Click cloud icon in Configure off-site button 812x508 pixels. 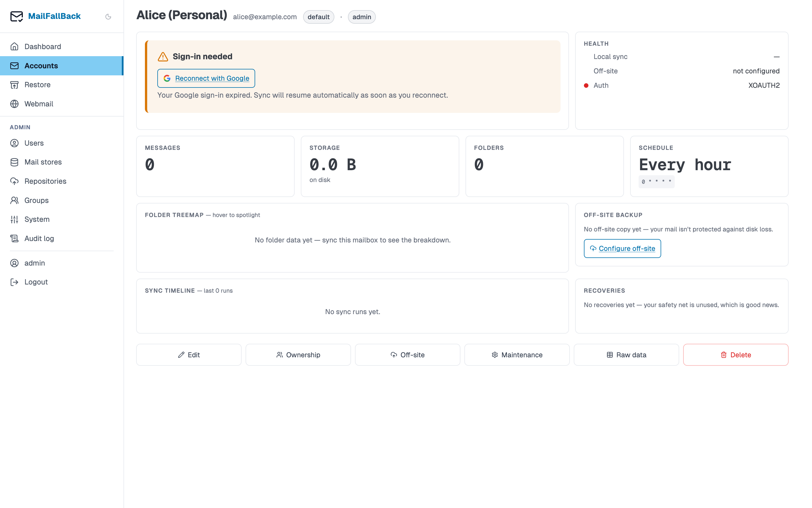(593, 248)
